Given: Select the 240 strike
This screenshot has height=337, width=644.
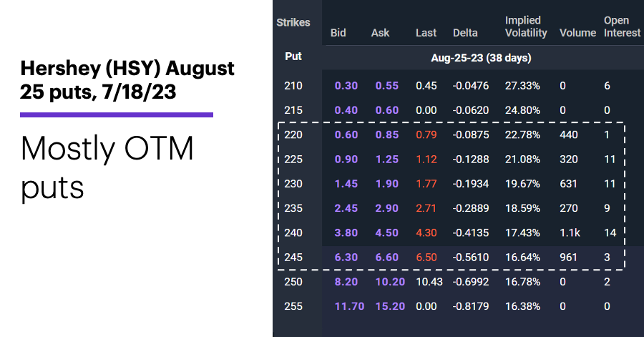Looking at the screenshot, I should 293,233.
